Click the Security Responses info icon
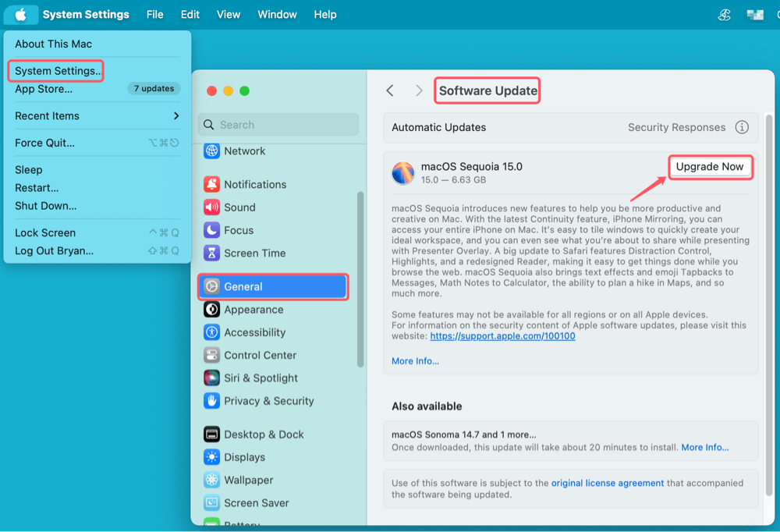The height and width of the screenshot is (532, 780). pos(742,127)
